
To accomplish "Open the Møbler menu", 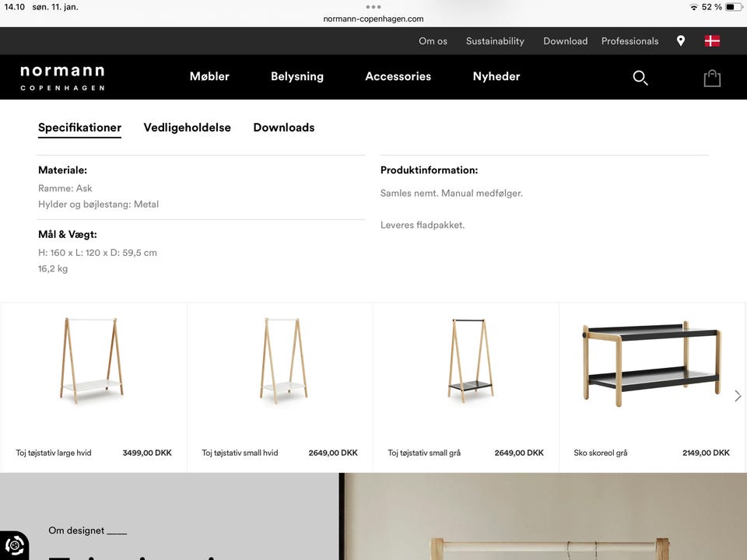I will (209, 76).
